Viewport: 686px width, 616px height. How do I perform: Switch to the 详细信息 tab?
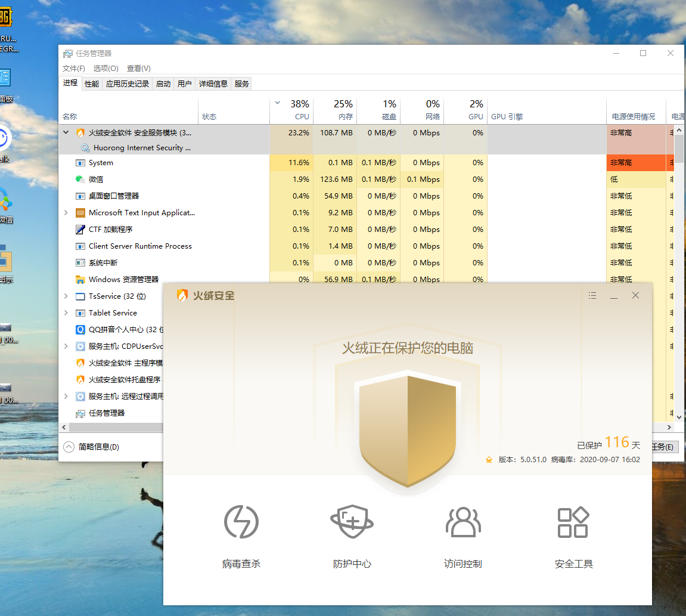tap(213, 83)
